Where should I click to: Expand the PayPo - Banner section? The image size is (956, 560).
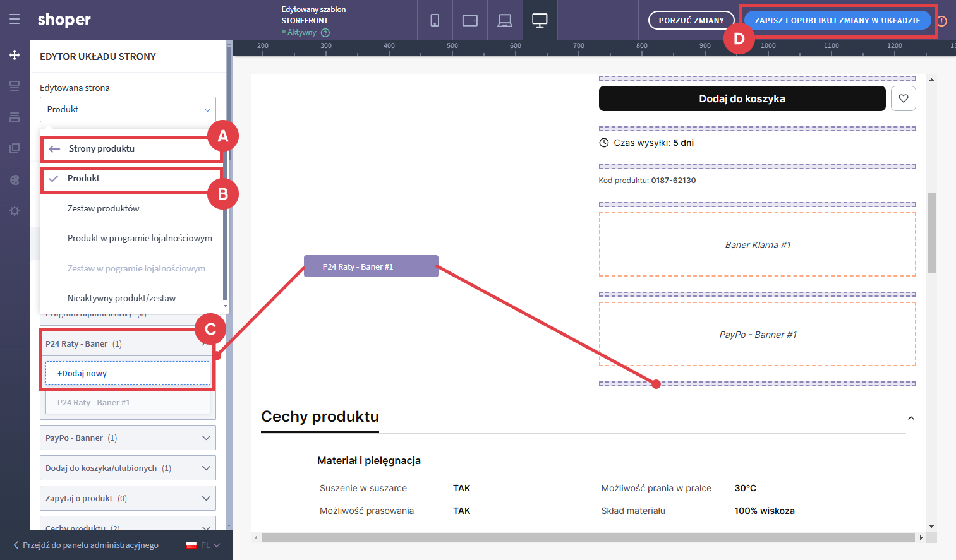(x=205, y=438)
